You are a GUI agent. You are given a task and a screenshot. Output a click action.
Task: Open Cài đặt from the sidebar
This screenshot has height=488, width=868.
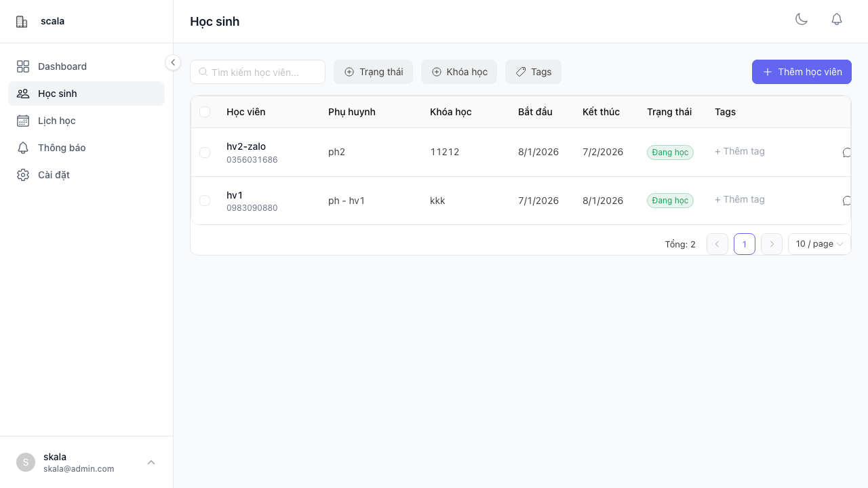[x=54, y=175]
